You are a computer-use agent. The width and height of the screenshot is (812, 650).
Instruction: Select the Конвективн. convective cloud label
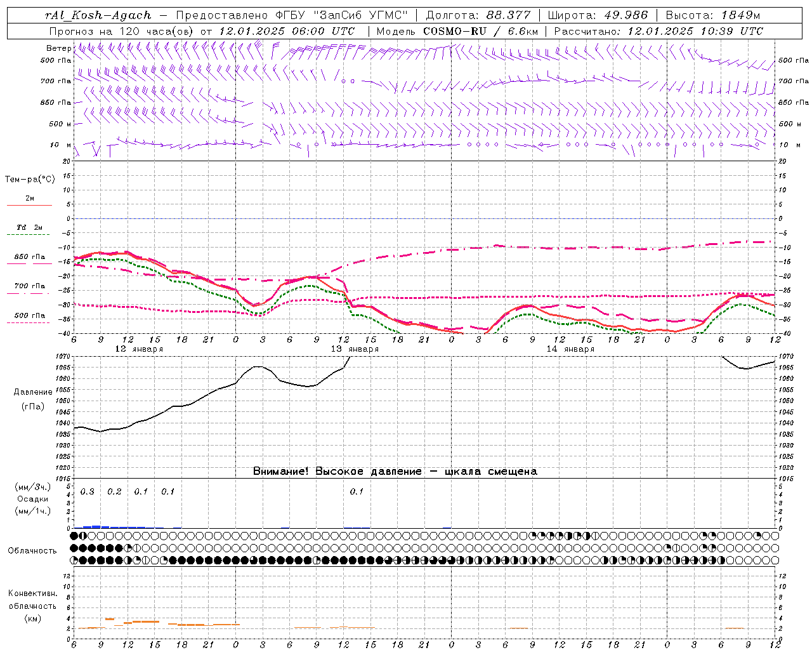32,594
